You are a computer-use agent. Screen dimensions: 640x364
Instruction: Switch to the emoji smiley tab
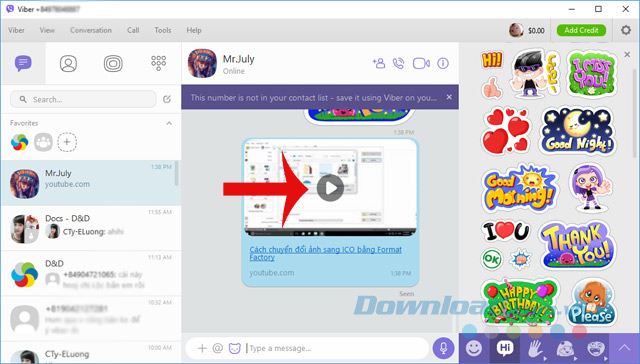(x=474, y=348)
